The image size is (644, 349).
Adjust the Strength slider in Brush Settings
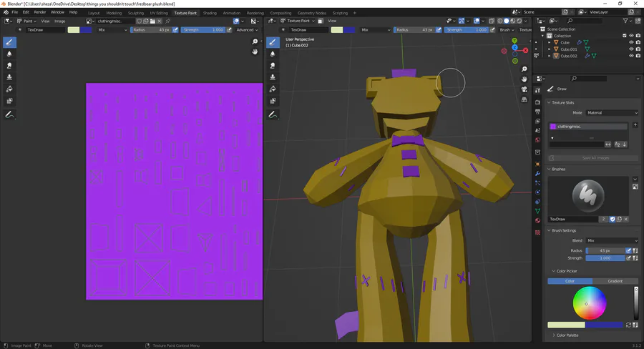pyautogui.click(x=605, y=258)
